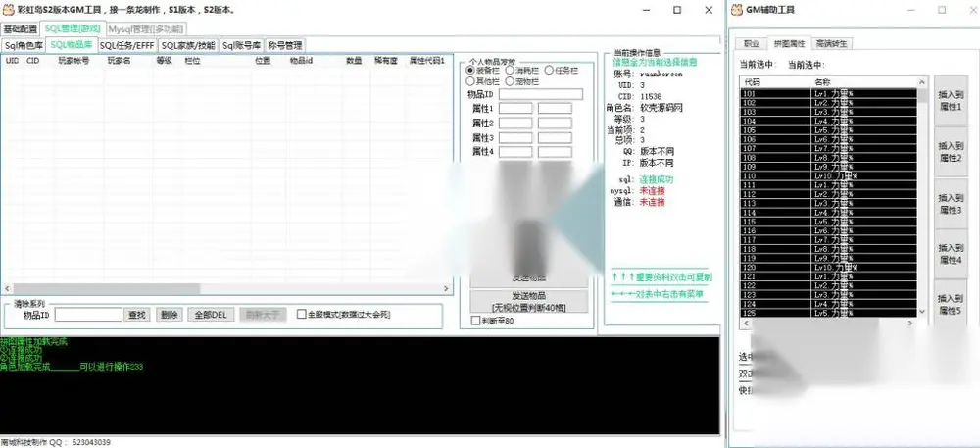This screenshot has width=980, height=448.
Task: Click the right scroll arrow under item grid
Action: click(x=446, y=288)
